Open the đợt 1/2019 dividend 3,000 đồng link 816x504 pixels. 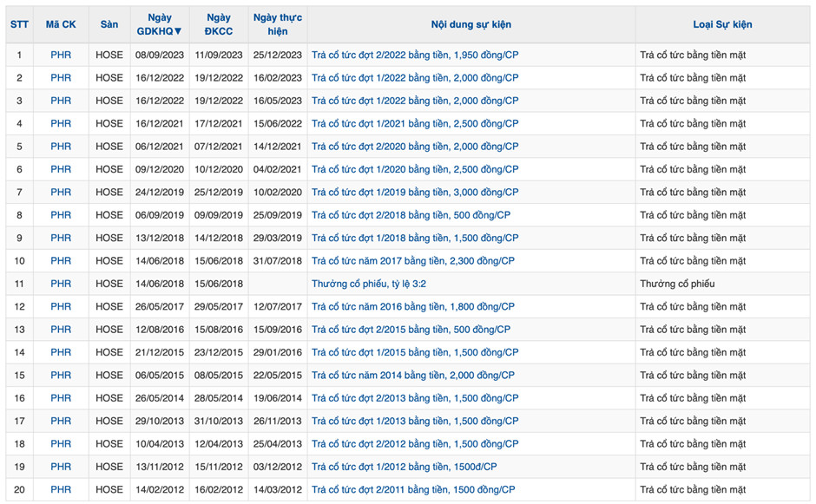click(415, 193)
